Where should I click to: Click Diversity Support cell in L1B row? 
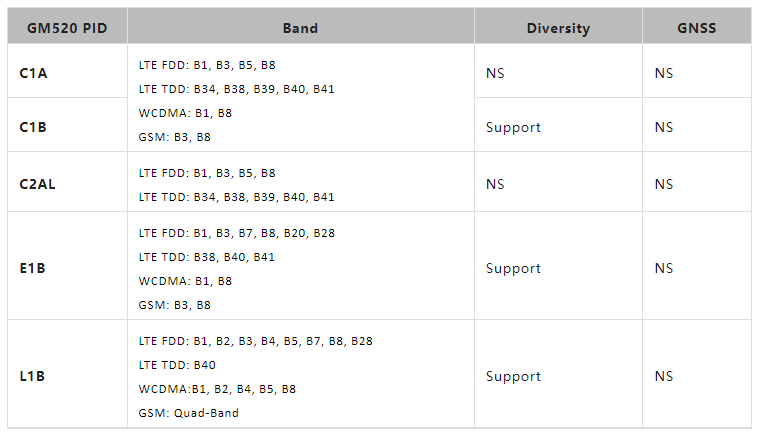(x=513, y=376)
